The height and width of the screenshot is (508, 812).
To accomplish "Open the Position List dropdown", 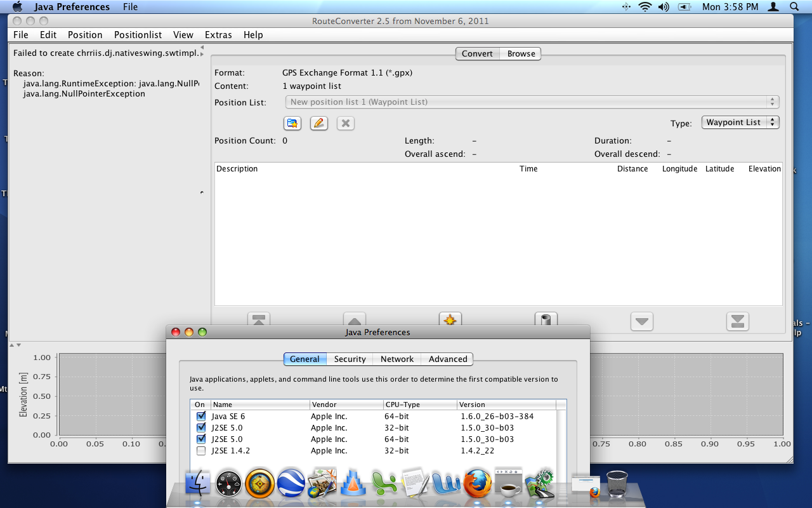I will point(532,102).
